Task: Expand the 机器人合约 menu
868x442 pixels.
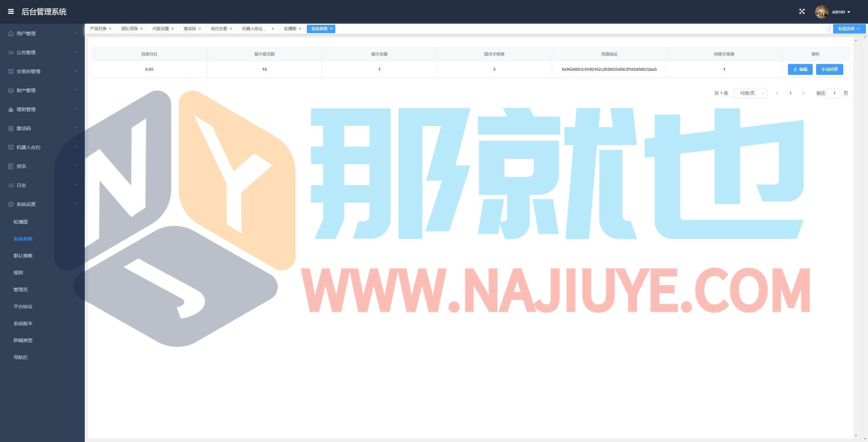Action: 42,147
